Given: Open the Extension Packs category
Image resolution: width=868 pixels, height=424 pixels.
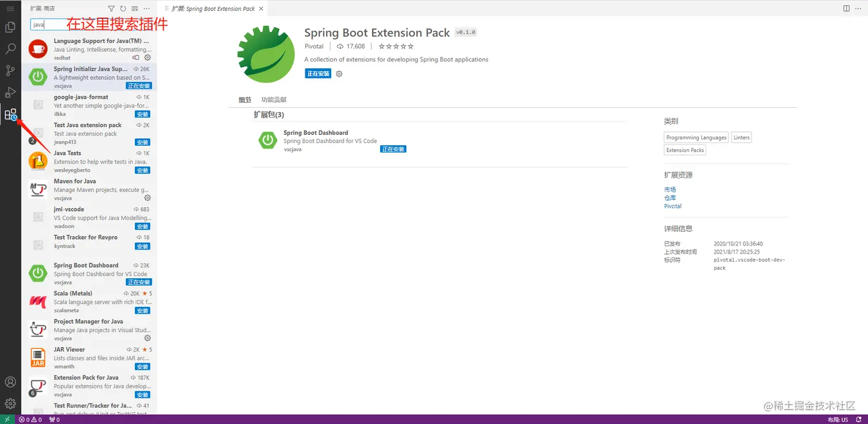Looking at the screenshot, I should (x=685, y=150).
